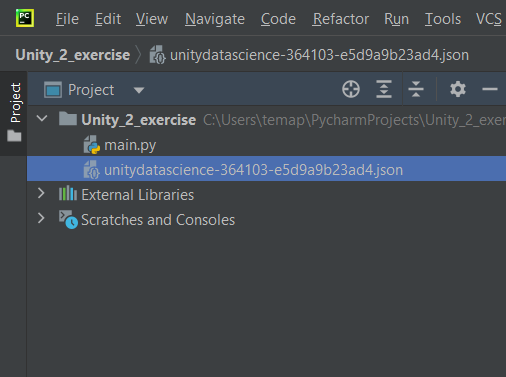Toggle the vertical Project tool window tab
Viewport: 506px width, 377px height.
tap(15, 103)
